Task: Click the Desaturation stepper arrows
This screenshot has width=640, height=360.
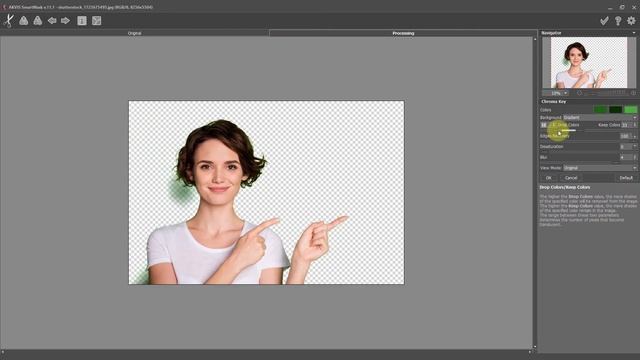Action: click(x=635, y=147)
